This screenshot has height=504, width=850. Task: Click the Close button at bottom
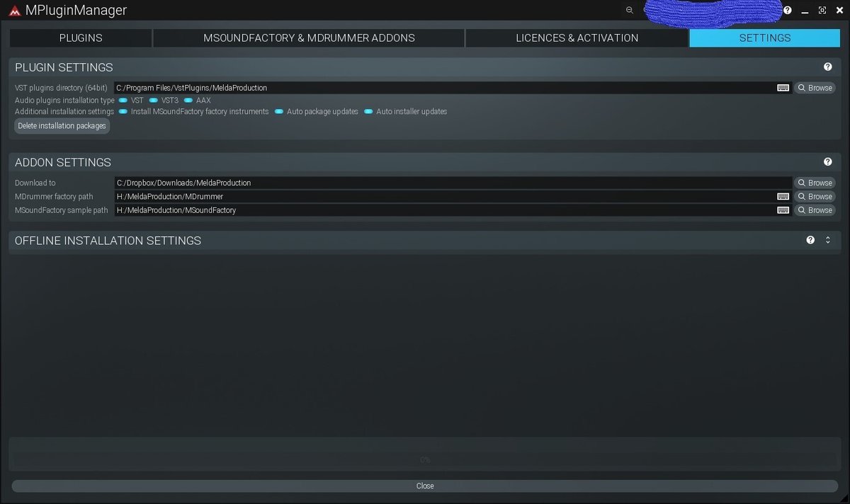[x=425, y=486]
